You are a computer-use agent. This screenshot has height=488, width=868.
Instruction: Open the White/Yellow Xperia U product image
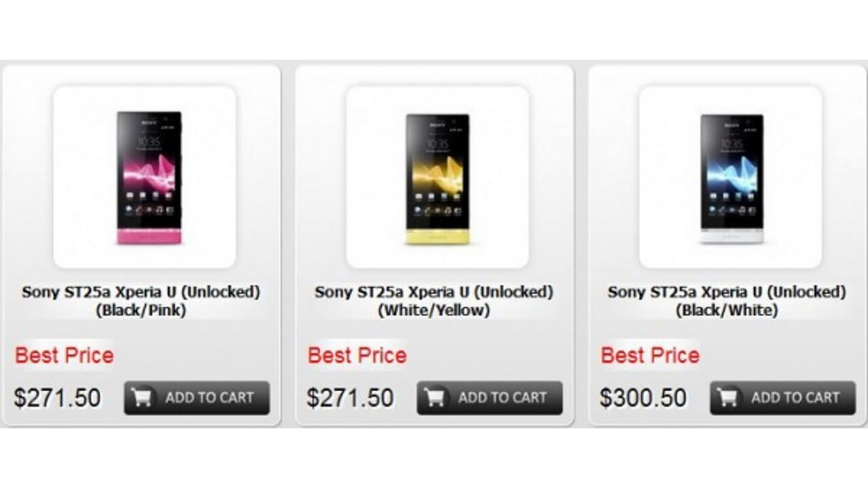coord(437,176)
